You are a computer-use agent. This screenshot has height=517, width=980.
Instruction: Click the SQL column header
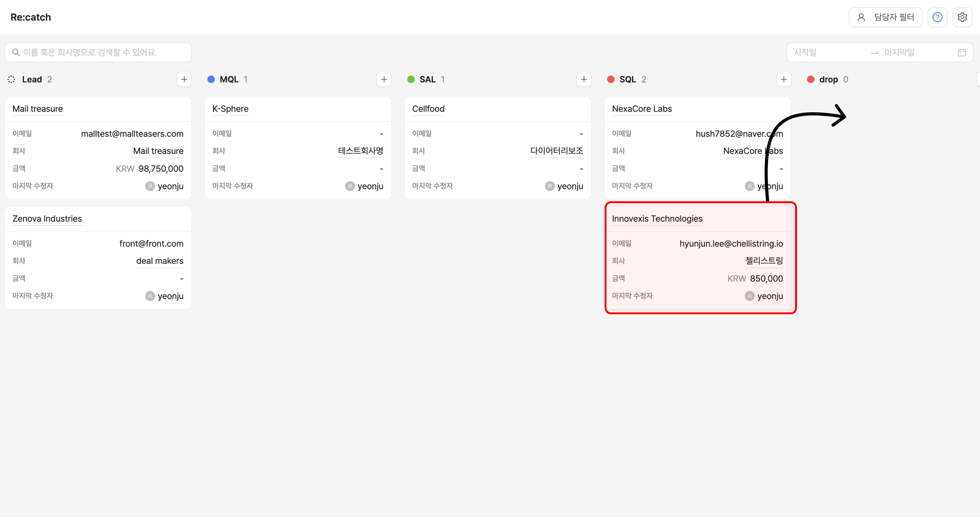[627, 79]
